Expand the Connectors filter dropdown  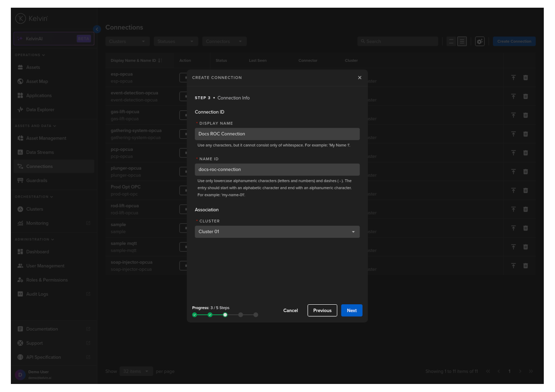click(224, 41)
